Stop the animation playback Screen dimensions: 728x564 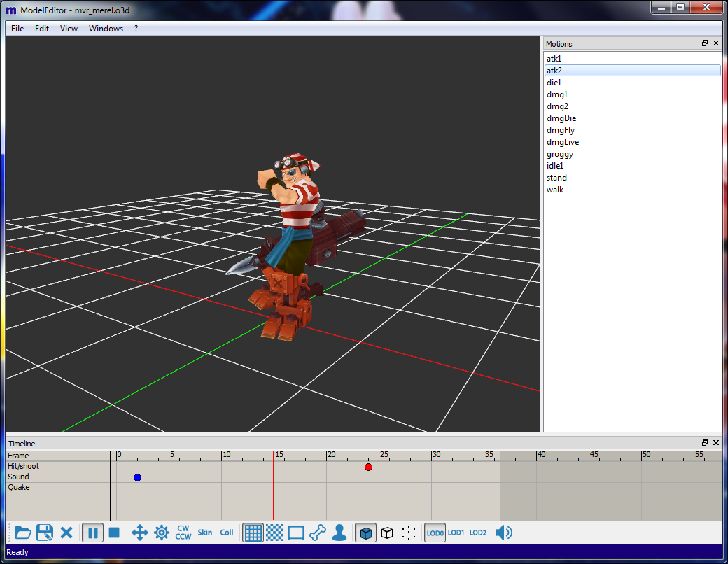(x=114, y=533)
